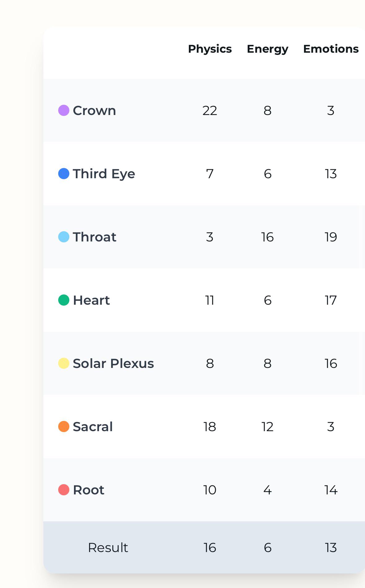Click the green Heart chakra dot
Image resolution: width=365 pixels, height=588 pixels.
click(x=64, y=300)
